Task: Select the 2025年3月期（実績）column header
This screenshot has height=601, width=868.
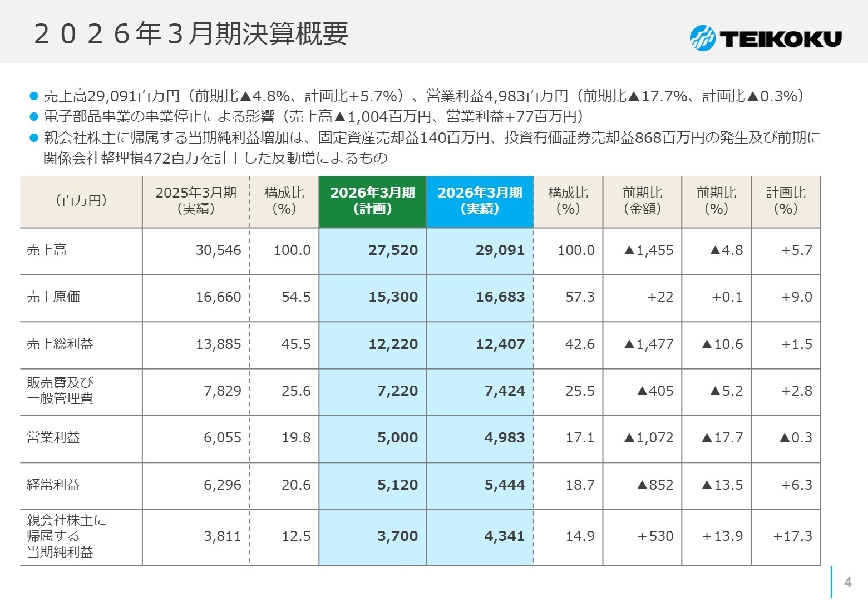Action: click(196, 201)
